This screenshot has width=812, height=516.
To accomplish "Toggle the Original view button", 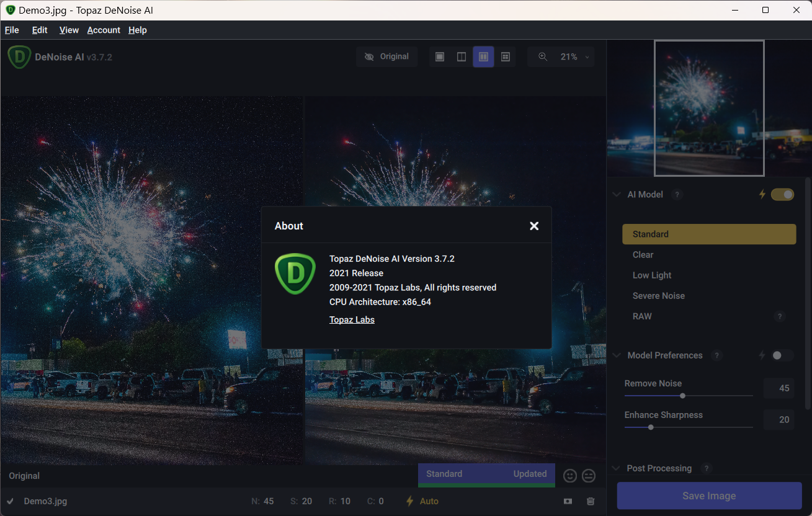I will (x=387, y=56).
